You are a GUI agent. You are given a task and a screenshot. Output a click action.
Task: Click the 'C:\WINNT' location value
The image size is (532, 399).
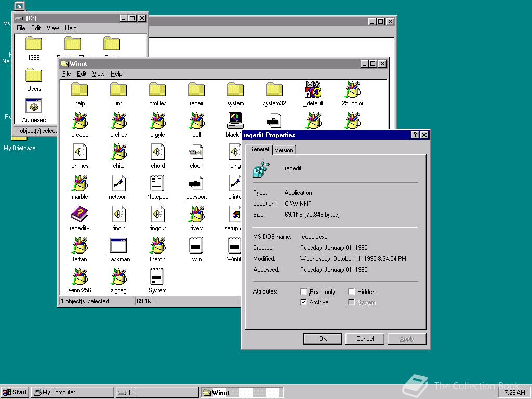[x=298, y=204]
